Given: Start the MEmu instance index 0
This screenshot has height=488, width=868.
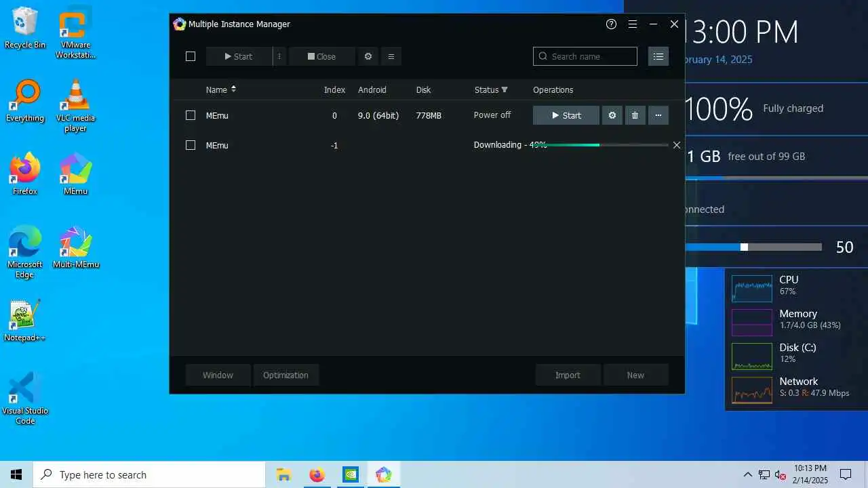Looking at the screenshot, I should click(x=566, y=115).
